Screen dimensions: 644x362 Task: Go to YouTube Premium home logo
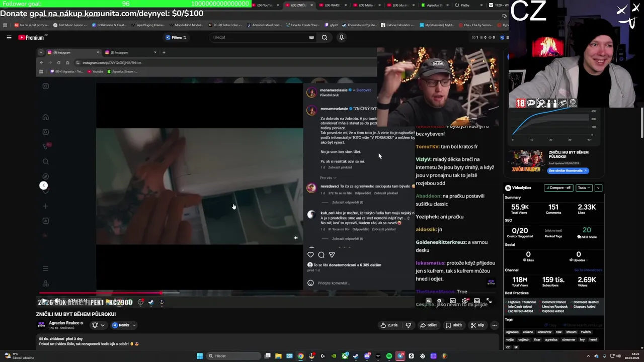(x=31, y=37)
